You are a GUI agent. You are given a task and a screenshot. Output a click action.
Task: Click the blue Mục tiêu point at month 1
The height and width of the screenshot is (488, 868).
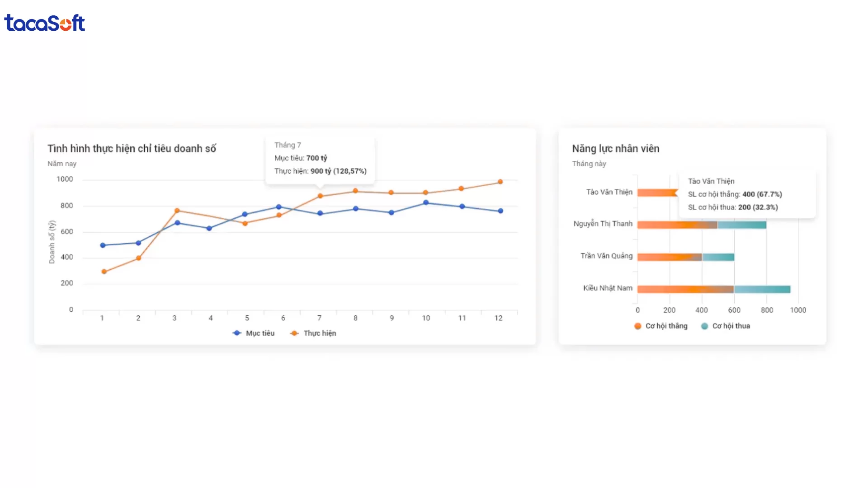(103, 245)
